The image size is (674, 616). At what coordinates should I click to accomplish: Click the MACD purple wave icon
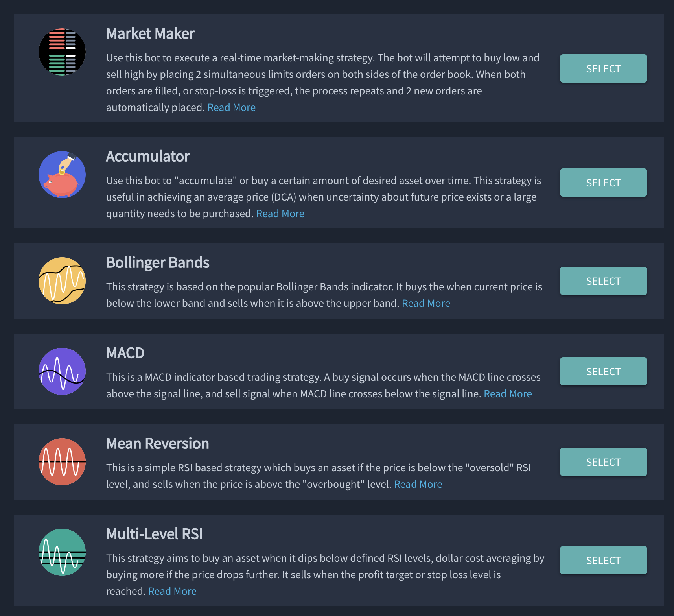tap(62, 371)
